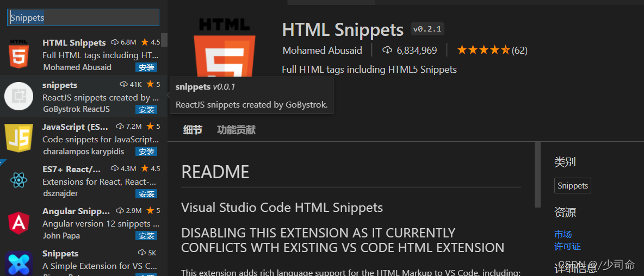Click the HTML5 icon for HTML Snippets extension

coord(18,54)
